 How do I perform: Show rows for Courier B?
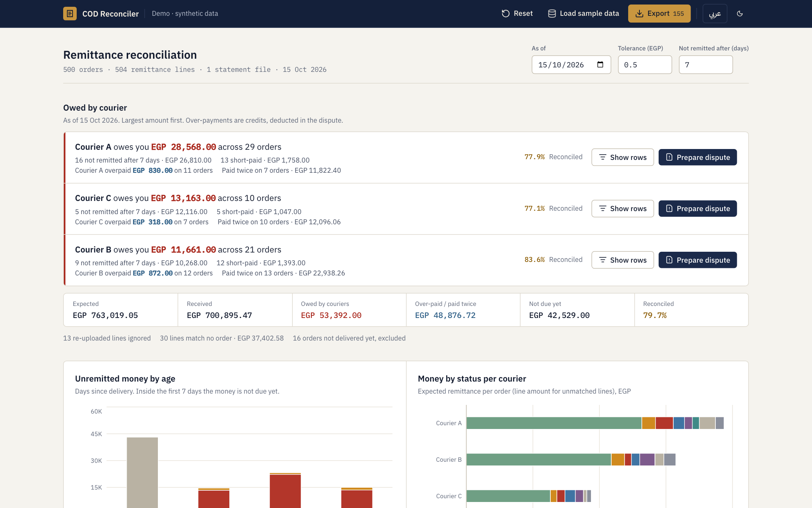(623, 260)
